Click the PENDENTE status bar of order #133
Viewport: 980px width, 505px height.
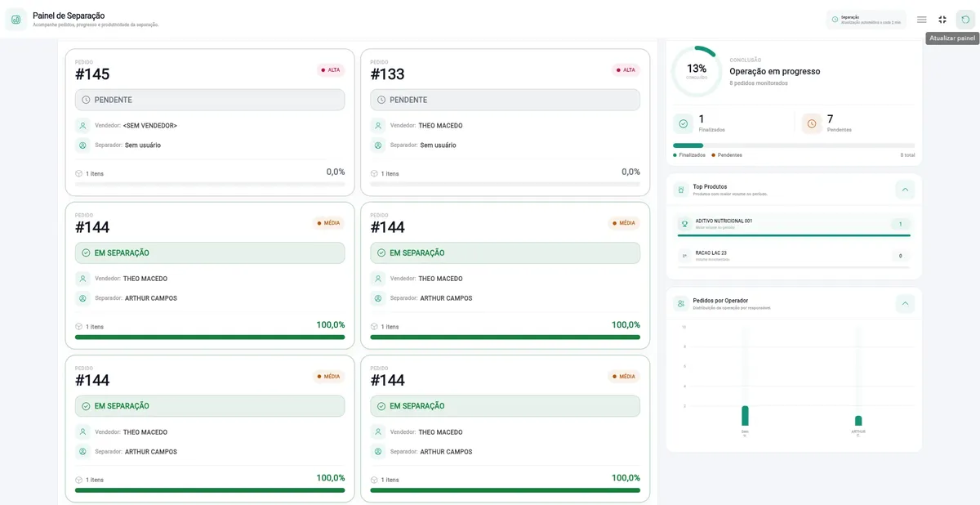[x=506, y=100]
